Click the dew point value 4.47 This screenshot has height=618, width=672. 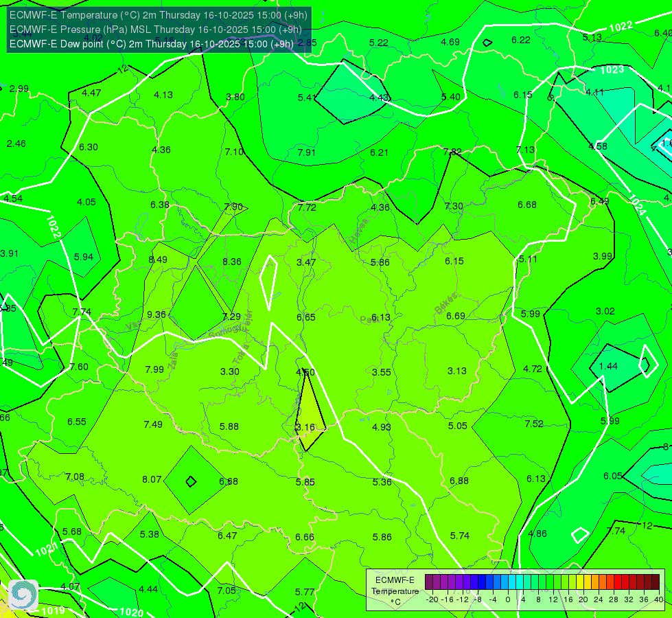click(91, 93)
